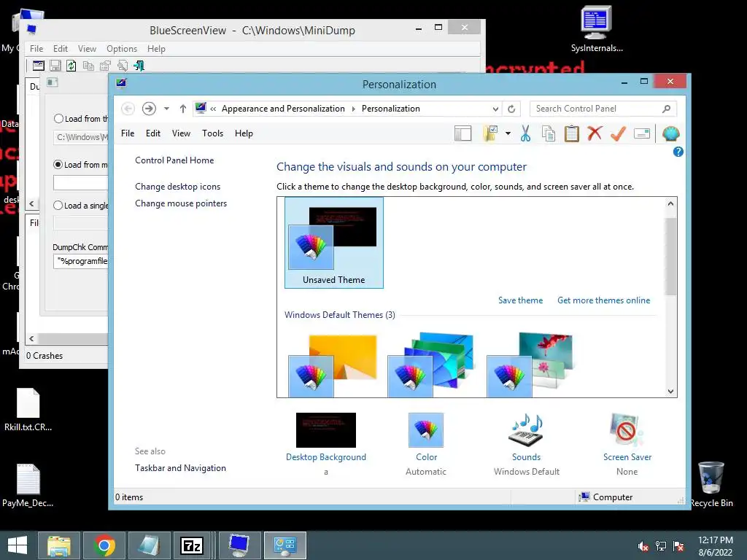The width and height of the screenshot is (747, 560).
Task: Click Refresh icon in BlueScreenView toolbar
Action: [x=71, y=66]
